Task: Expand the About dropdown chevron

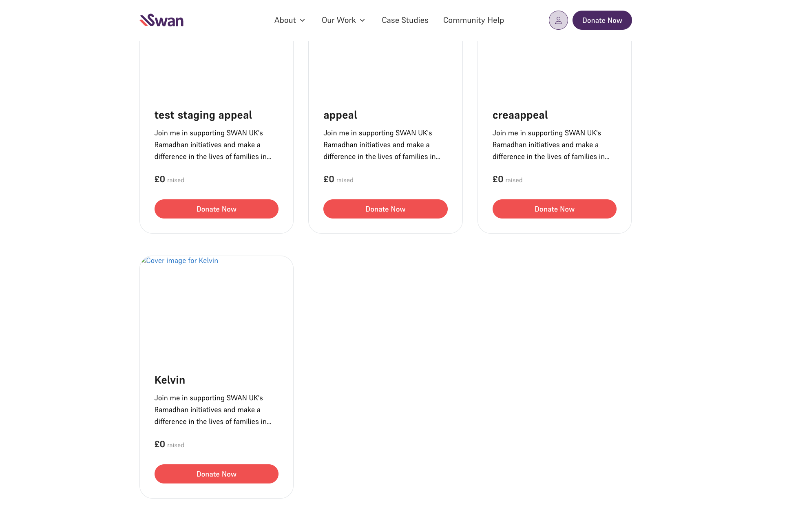Action: pyautogui.click(x=303, y=20)
